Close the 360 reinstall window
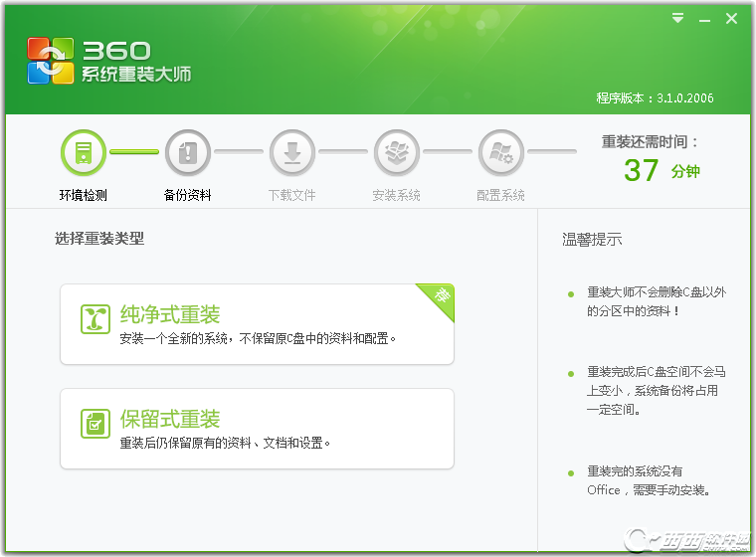 tap(731, 18)
